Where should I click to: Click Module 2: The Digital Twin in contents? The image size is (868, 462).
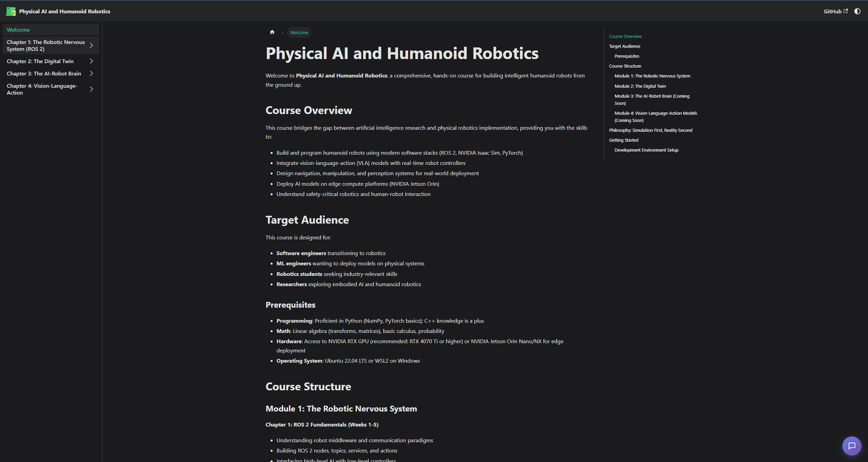coord(640,86)
